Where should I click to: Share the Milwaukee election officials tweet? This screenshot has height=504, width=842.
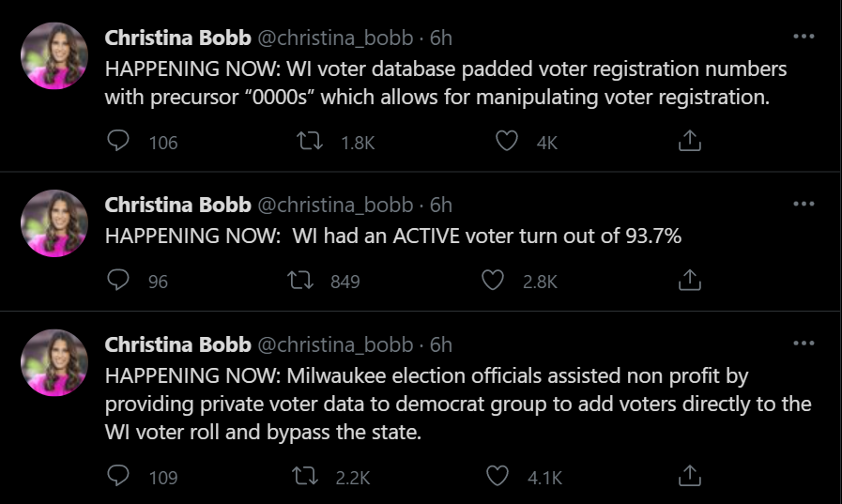688,477
